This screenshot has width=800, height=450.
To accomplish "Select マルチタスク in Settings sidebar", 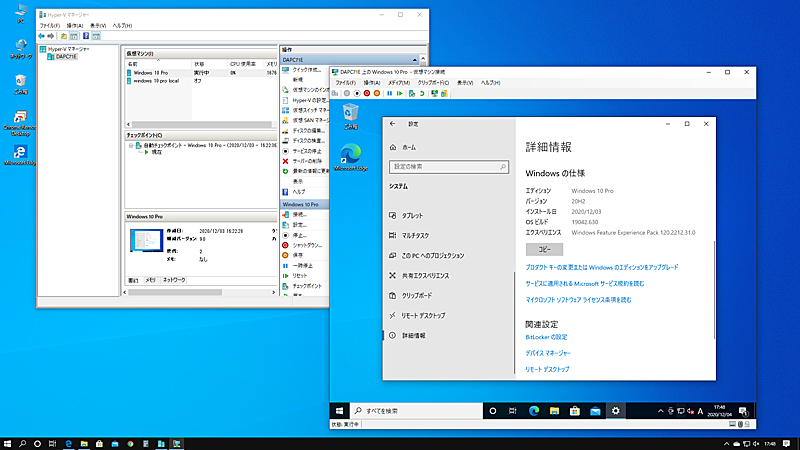I will point(449,236).
